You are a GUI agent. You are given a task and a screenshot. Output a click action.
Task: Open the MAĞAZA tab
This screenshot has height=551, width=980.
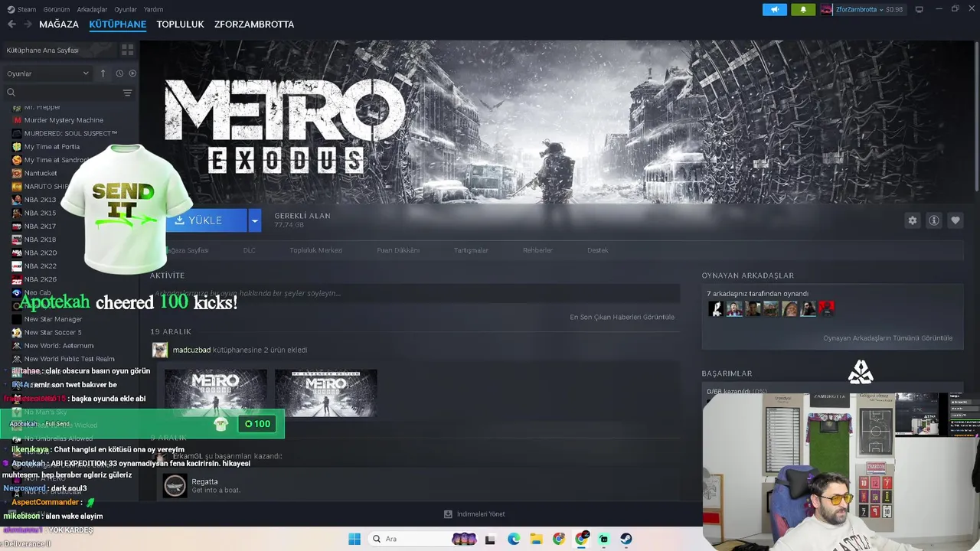coord(59,24)
